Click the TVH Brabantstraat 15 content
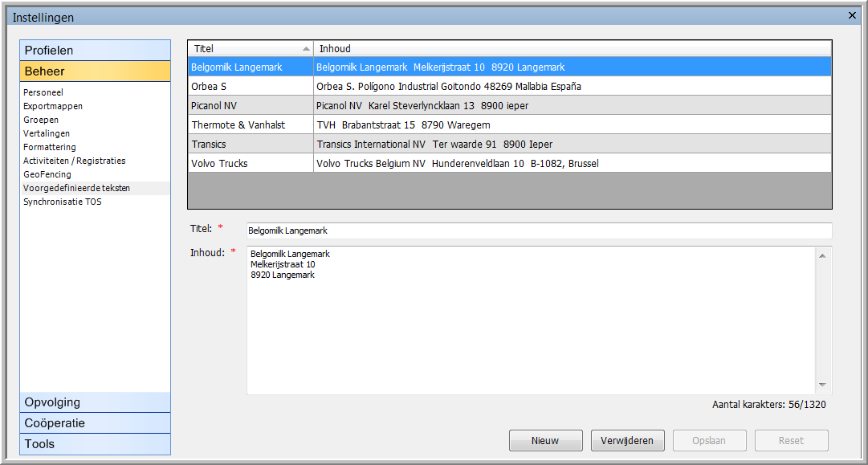 click(573, 124)
